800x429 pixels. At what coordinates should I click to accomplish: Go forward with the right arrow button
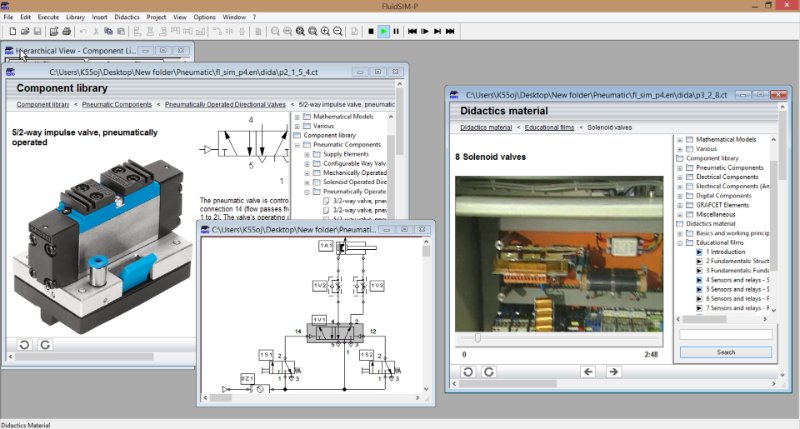[613, 371]
